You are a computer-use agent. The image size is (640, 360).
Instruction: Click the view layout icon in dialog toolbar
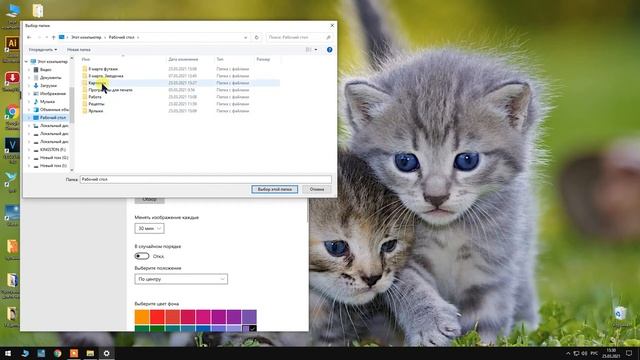point(309,49)
